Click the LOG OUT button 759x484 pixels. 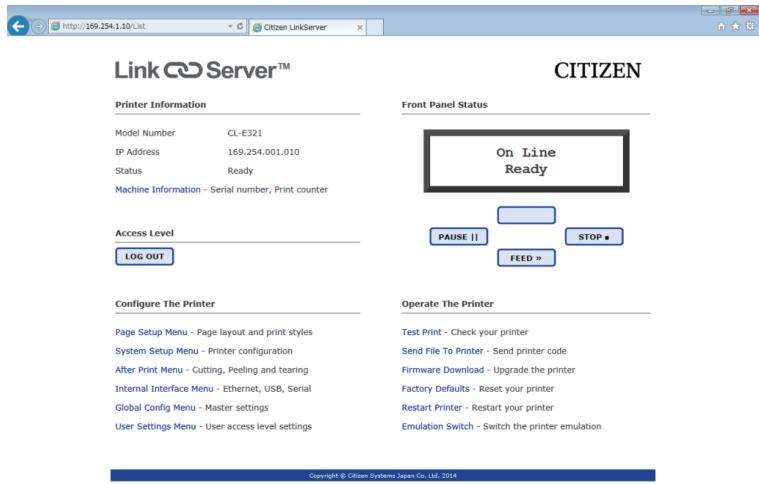tap(144, 257)
